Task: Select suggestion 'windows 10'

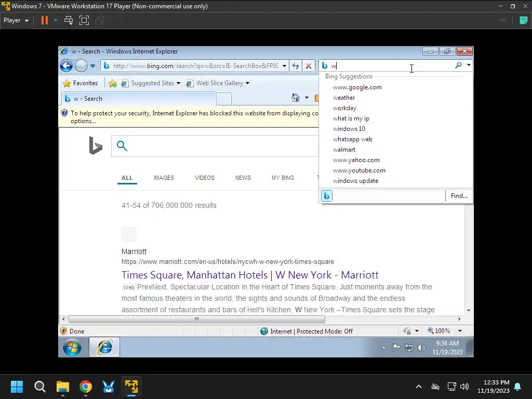Action: 396,129
